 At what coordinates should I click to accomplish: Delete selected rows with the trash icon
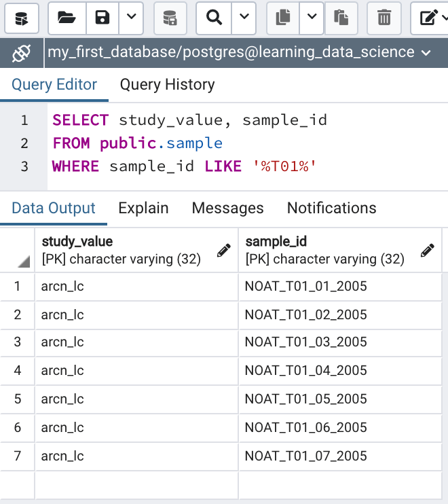pyautogui.click(x=384, y=18)
